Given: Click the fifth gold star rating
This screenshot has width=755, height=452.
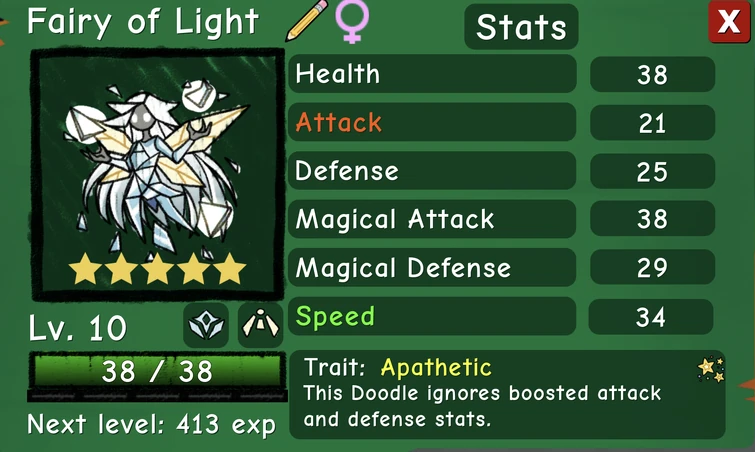Looking at the screenshot, I should tap(230, 269).
